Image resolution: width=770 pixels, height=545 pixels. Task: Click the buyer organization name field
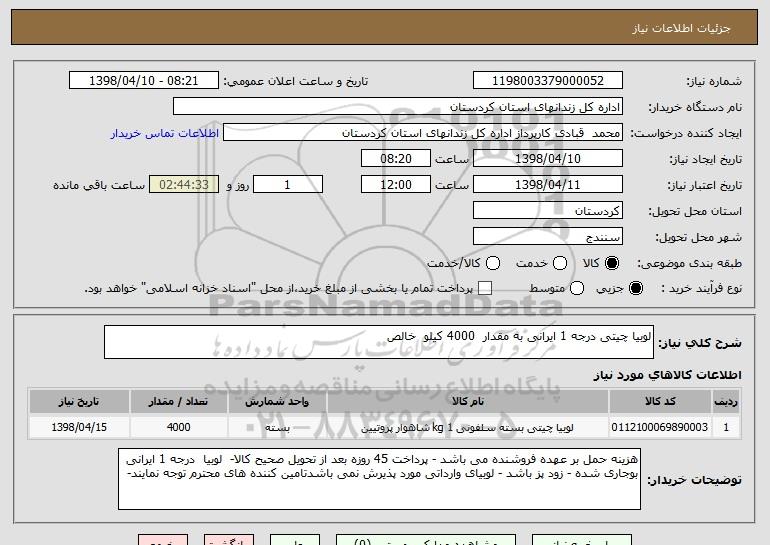[x=398, y=107]
